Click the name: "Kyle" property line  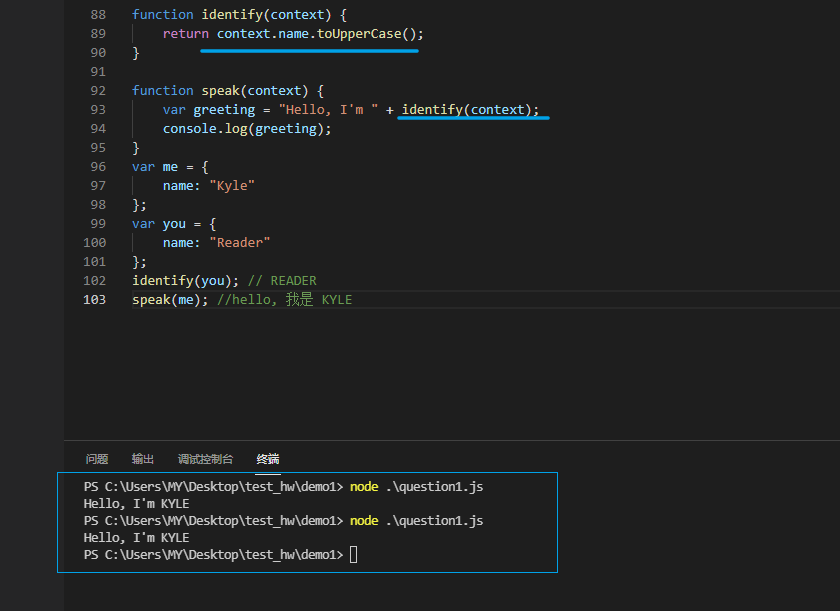pyautogui.click(x=209, y=186)
